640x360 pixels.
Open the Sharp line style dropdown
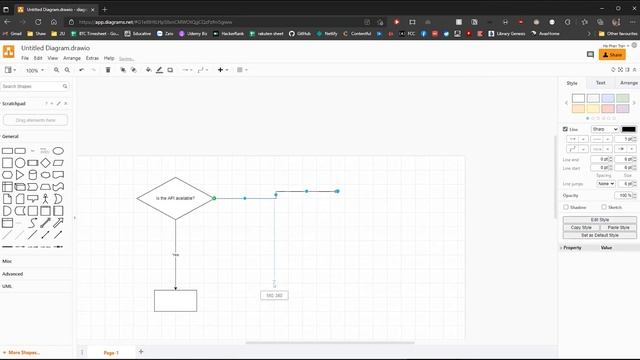(x=605, y=129)
